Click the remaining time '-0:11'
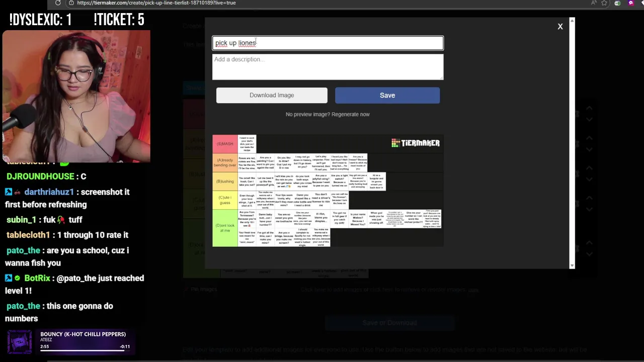This screenshot has width=644, height=362. [125, 346]
